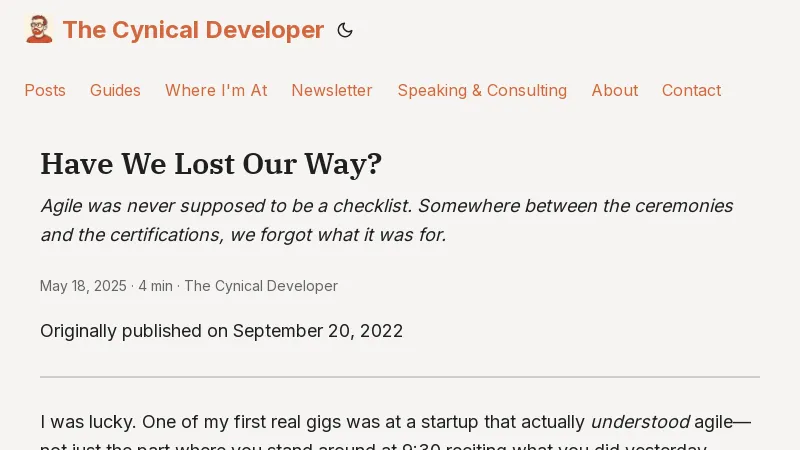The width and height of the screenshot is (800, 450).
Task: Visit the Speaking & Consulting page
Action: [482, 90]
